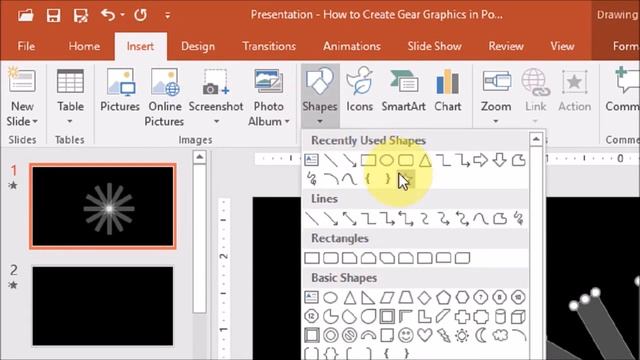Open the File tab
The width and height of the screenshot is (640, 360).
(26, 46)
